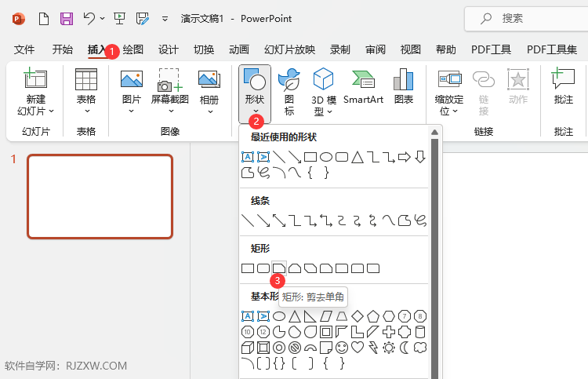588x379 pixels.
Task: Select rounded rectangle in 矩形 section
Action: [x=263, y=268]
